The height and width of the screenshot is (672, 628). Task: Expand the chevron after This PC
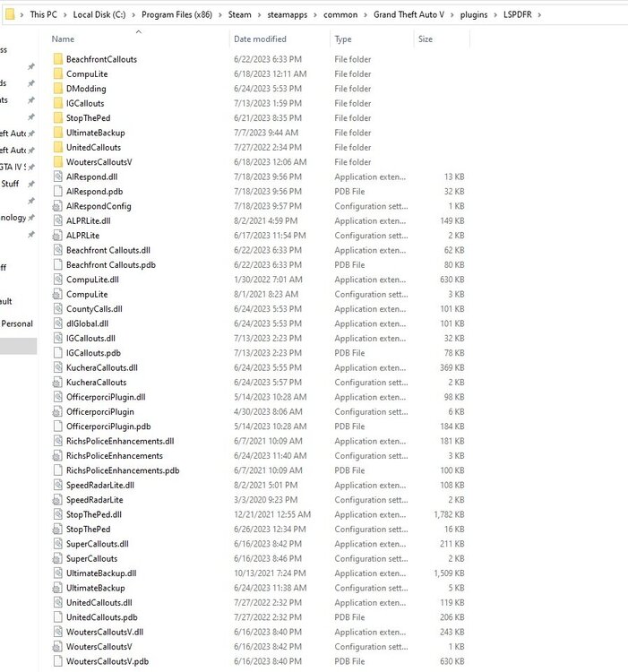point(65,15)
